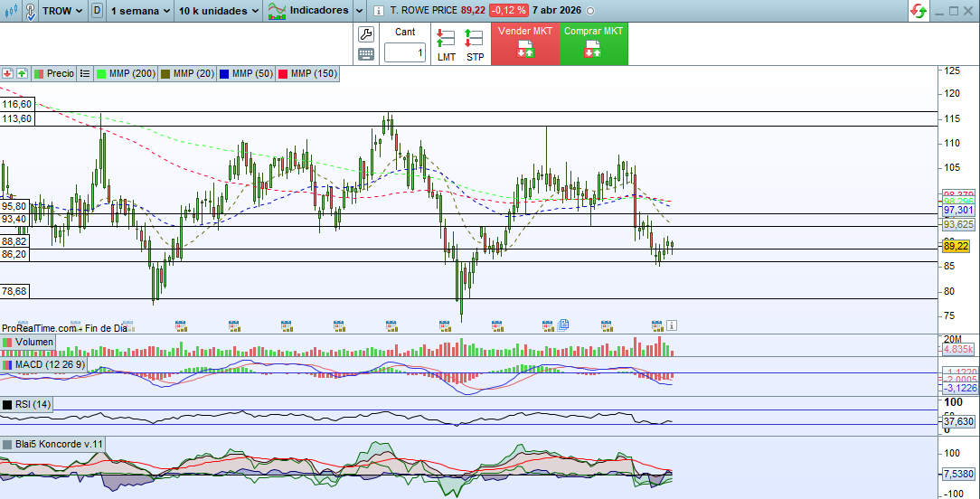This screenshot has width=980, height=499.
Task: Click the Vender MKT sell button
Action: [x=525, y=43]
